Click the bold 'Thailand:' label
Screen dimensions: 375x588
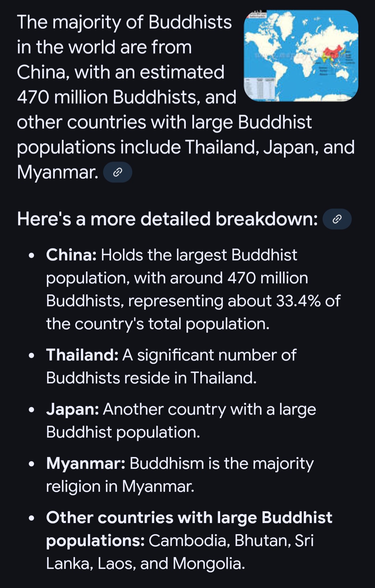click(82, 355)
